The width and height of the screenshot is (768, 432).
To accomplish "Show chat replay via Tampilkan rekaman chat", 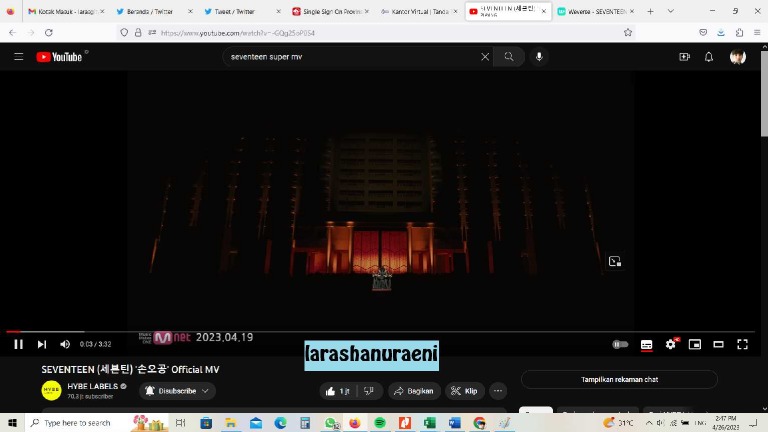I will click(619, 380).
